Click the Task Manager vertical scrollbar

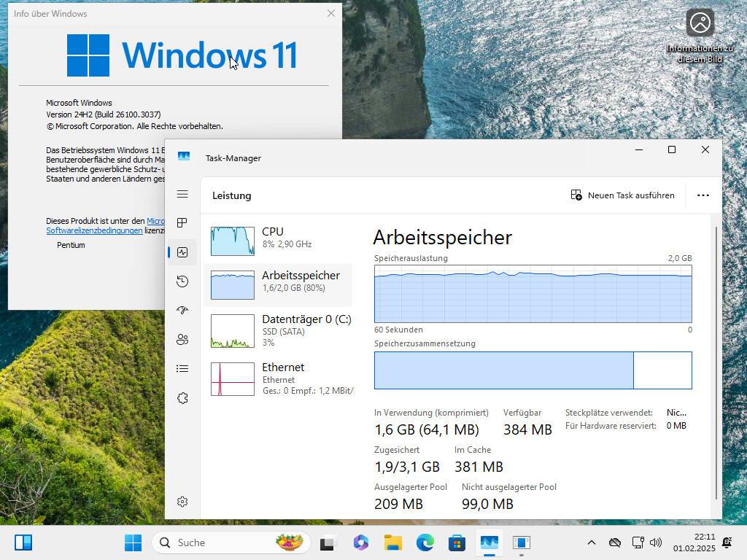click(716, 365)
